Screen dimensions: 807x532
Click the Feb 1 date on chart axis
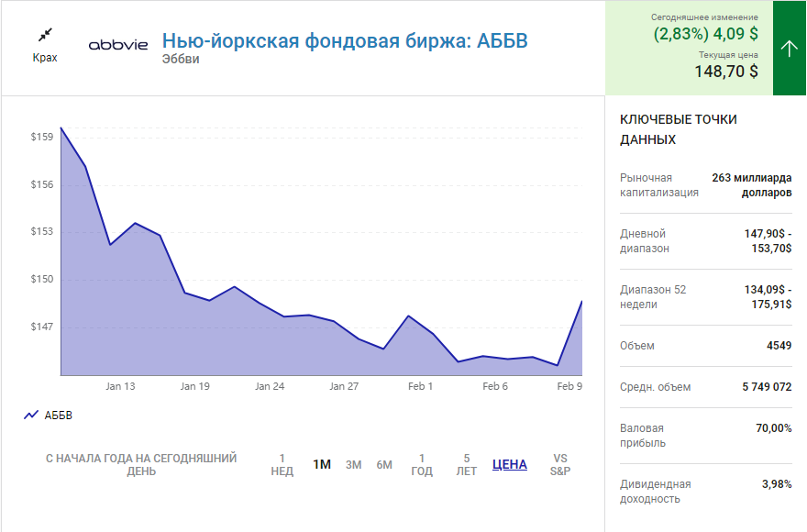point(420,386)
